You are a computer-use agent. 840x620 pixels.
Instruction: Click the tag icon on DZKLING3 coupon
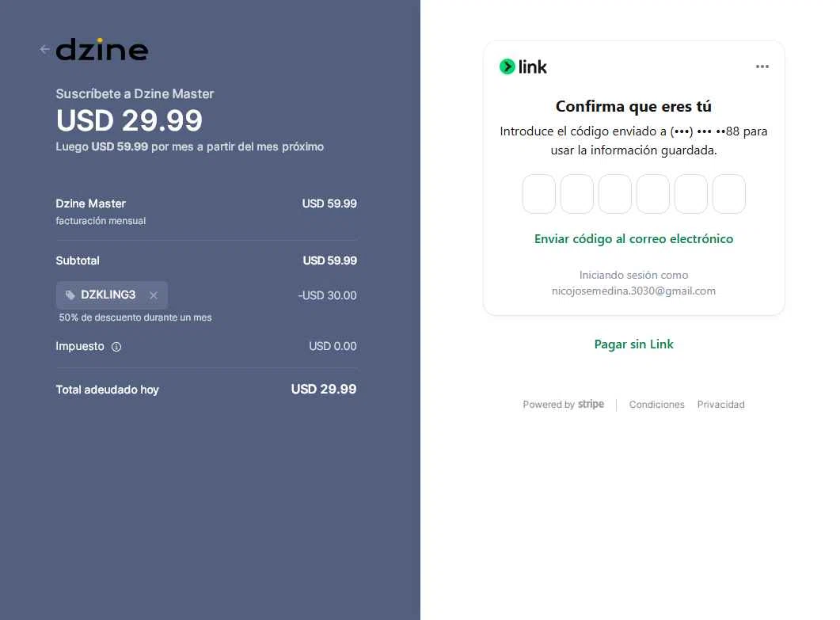click(70, 295)
